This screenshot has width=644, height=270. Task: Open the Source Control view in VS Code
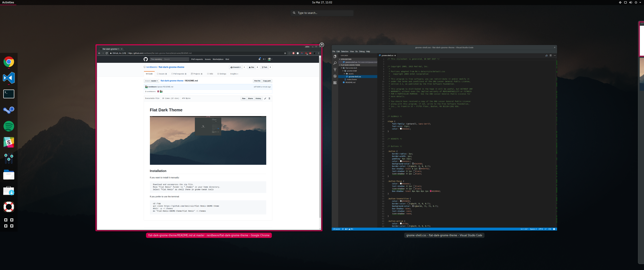[335, 70]
